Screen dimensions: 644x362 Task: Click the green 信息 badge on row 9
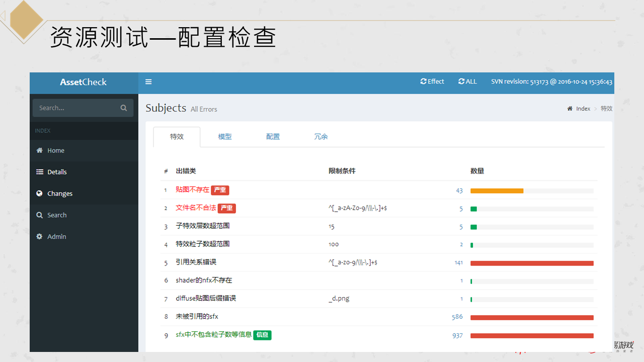pos(262,335)
